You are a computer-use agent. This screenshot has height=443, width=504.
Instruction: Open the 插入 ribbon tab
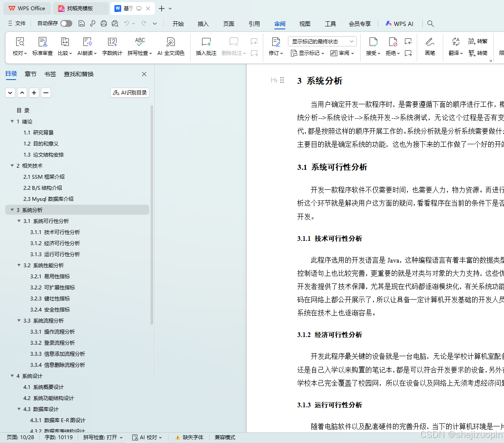tap(203, 24)
